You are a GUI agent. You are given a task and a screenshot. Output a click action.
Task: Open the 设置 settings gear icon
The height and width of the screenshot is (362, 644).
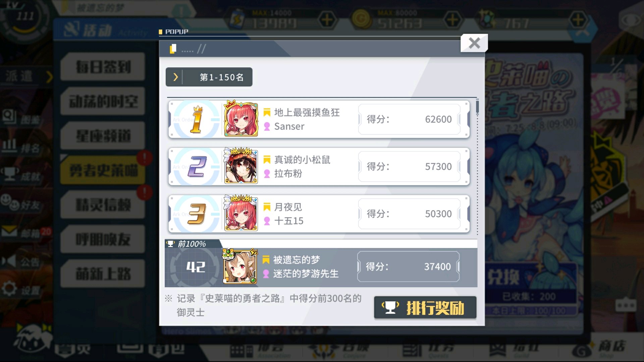tap(9, 289)
